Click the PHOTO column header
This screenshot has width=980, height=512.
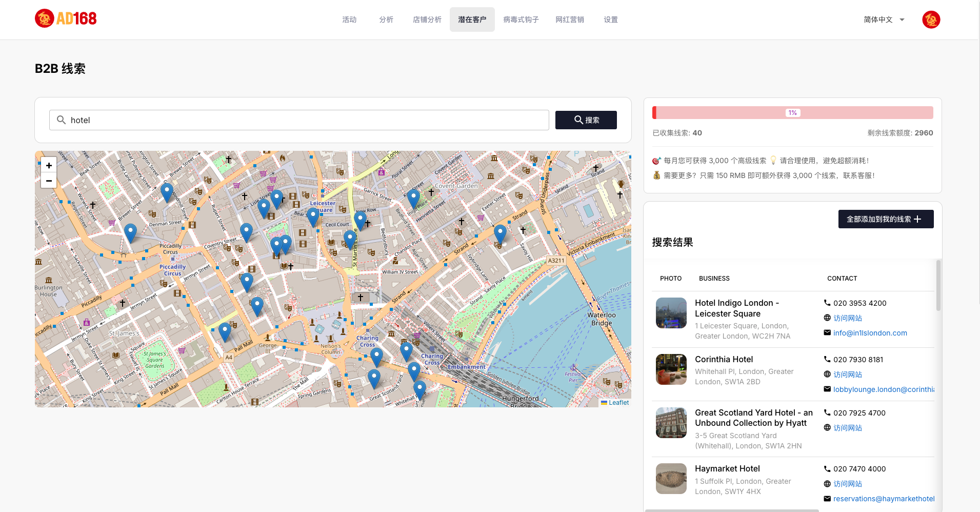coord(671,279)
